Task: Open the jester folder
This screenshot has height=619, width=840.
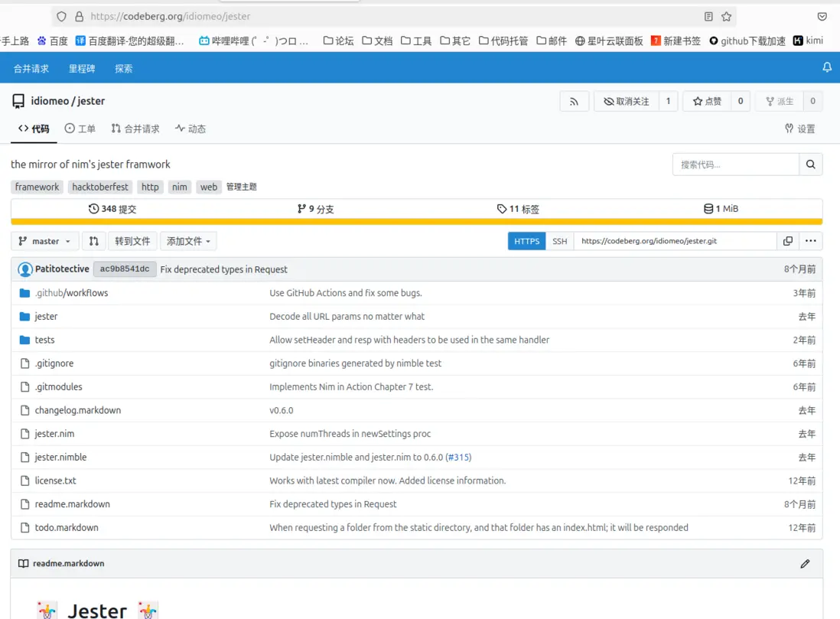Action: [x=46, y=317]
